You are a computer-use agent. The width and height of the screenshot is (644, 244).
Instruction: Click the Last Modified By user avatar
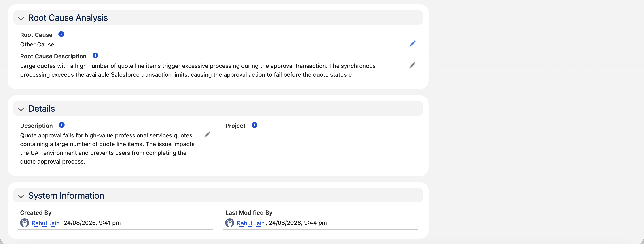[x=229, y=223]
